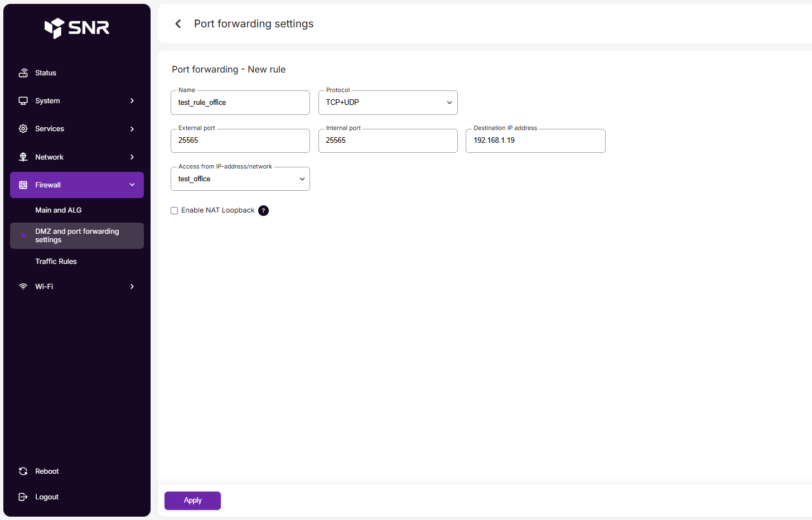
Task: Click the System monitor icon
Action: (x=23, y=101)
